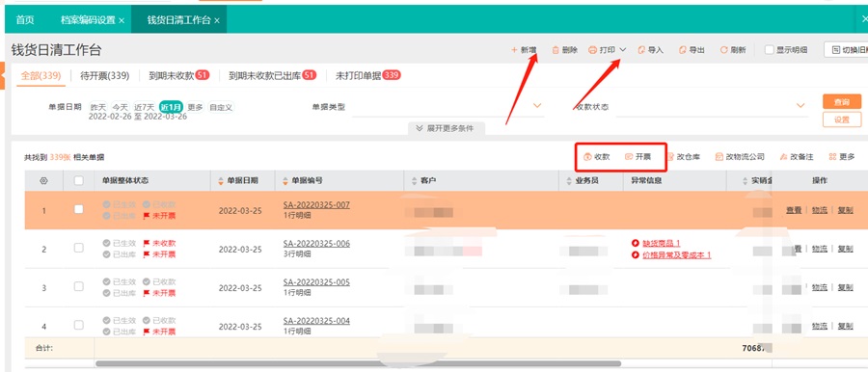Click the 导入 import icon
This screenshot has width=868, height=372.
pos(641,50)
